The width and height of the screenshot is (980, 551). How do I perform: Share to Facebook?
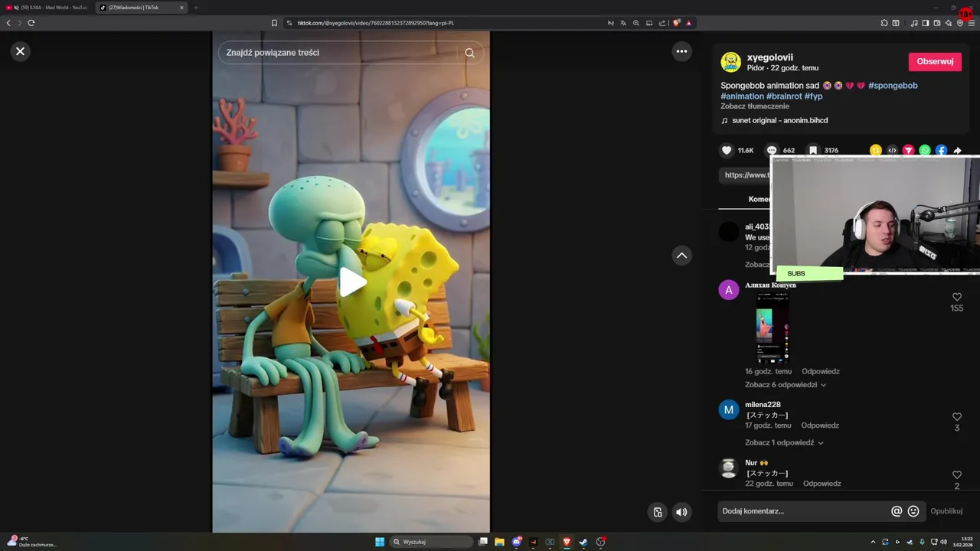tap(941, 151)
